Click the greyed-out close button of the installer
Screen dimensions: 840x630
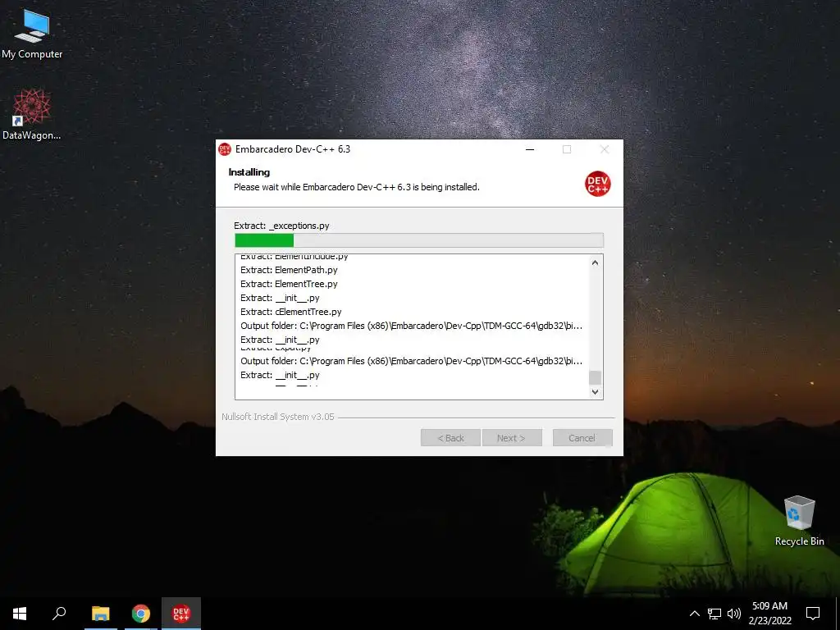605,149
